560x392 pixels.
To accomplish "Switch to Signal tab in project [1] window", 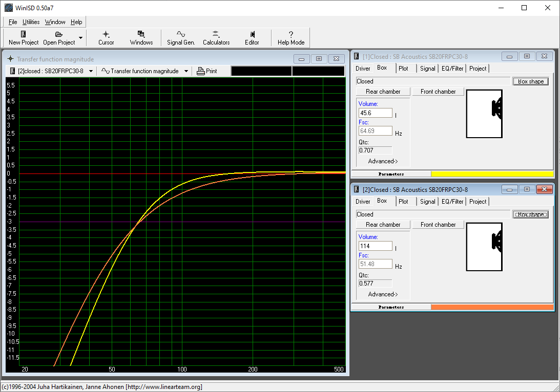I will click(x=427, y=69).
